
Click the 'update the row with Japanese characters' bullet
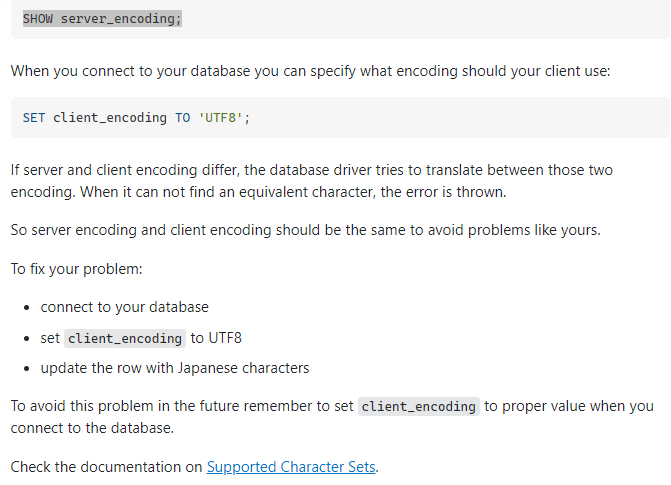(175, 368)
